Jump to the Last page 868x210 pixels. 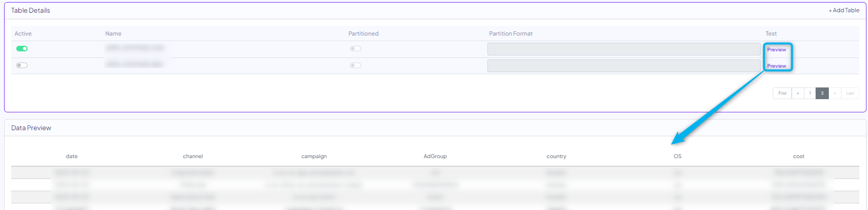(850, 94)
